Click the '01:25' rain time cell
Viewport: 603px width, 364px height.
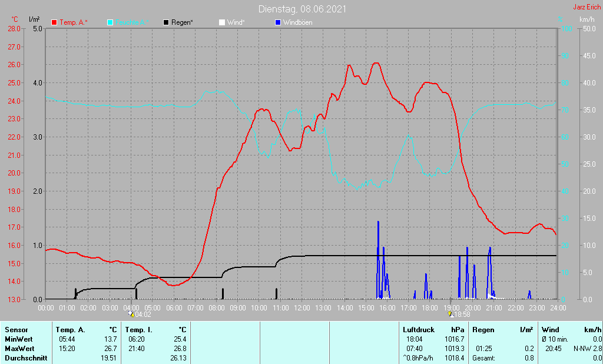[x=484, y=349]
